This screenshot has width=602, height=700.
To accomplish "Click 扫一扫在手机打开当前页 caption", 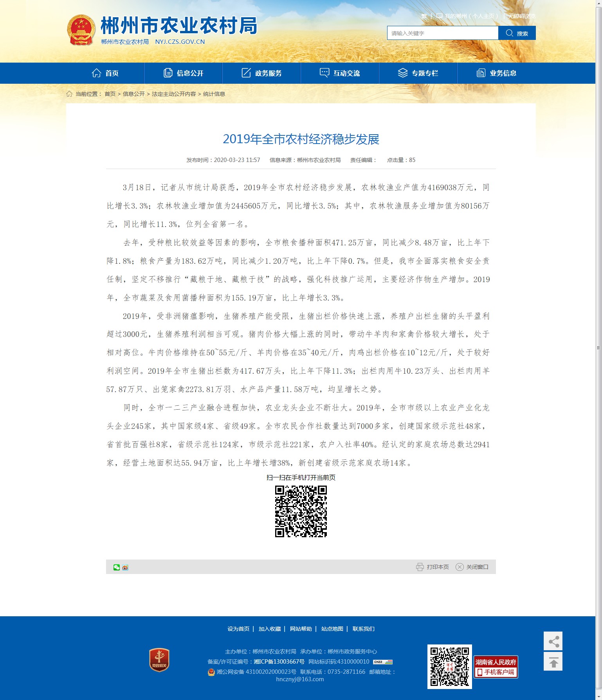I will (x=301, y=477).
